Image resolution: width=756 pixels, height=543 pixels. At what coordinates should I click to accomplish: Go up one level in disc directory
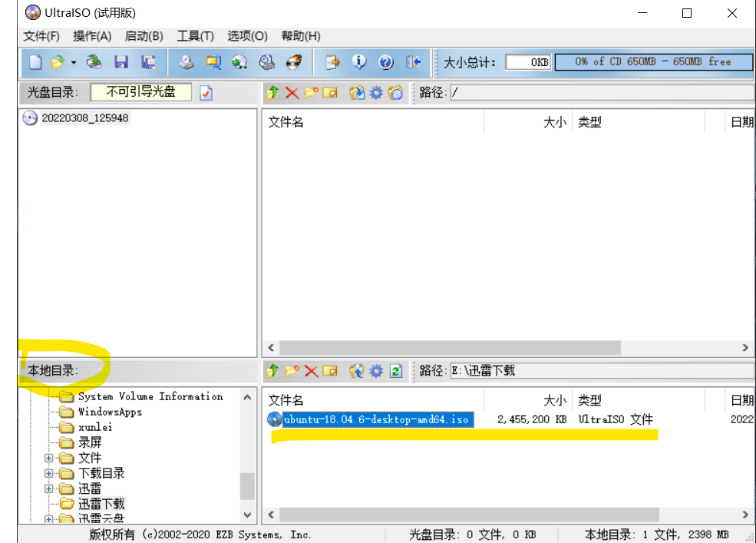click(272, 92)
